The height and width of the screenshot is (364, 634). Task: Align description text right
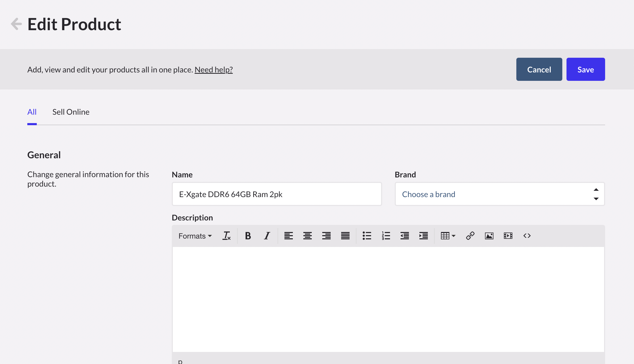coord(326,236)
